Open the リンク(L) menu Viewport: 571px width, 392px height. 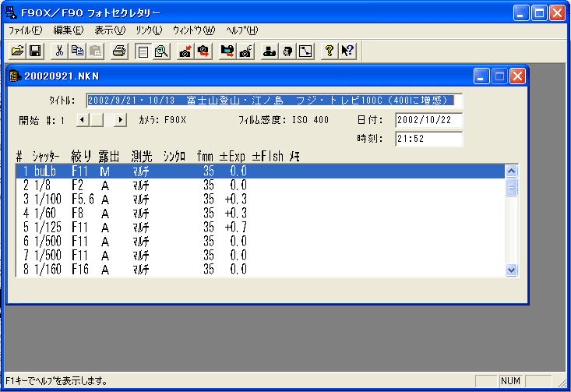coord(149,30)
